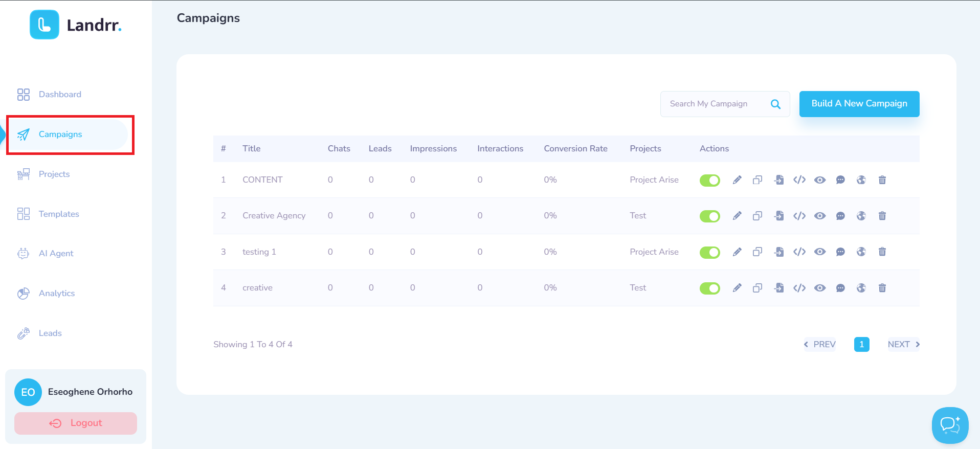Edit the CONTENT campaign with pencil icon

click(737, 179)
